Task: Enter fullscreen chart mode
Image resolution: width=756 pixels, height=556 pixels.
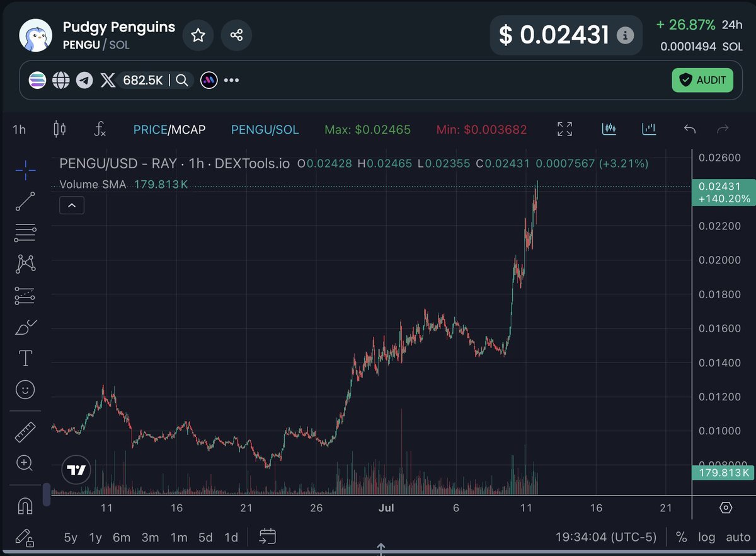Action: click(565, 129)
